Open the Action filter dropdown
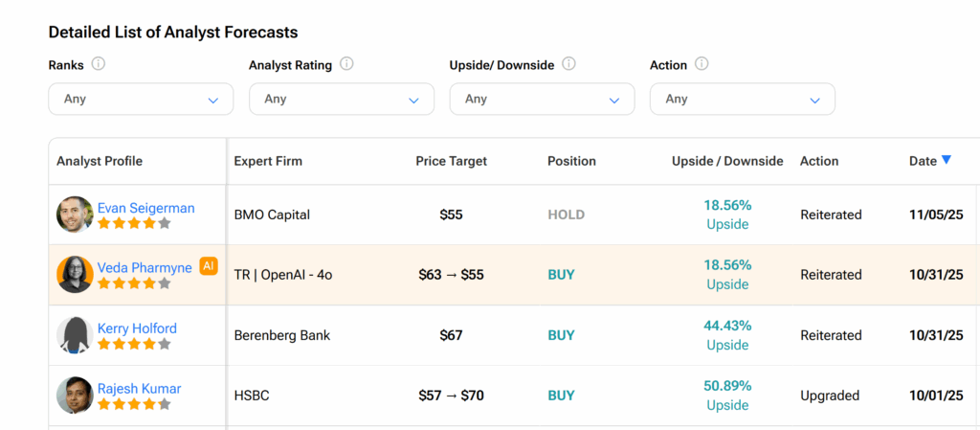 point(742,99)
